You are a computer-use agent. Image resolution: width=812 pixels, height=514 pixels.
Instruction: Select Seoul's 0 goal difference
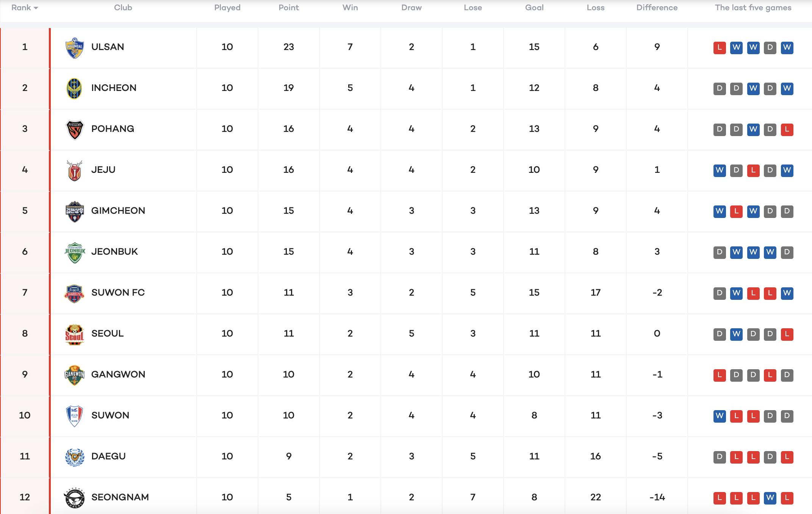657,334
